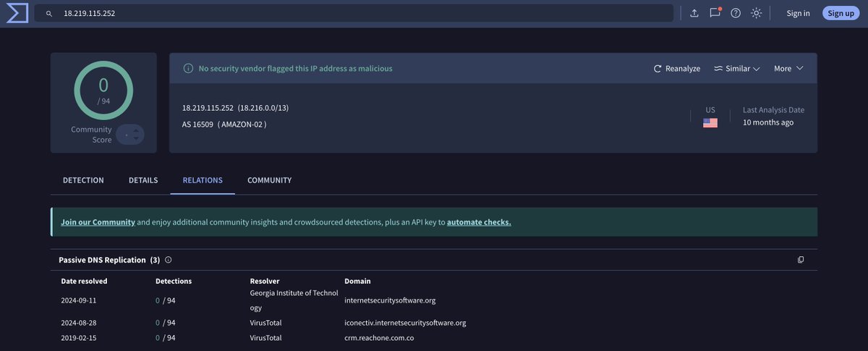Vote up the community score arrow
This screenshot has height=351, width=868.
pyautogui.click(x=135, y=130)
